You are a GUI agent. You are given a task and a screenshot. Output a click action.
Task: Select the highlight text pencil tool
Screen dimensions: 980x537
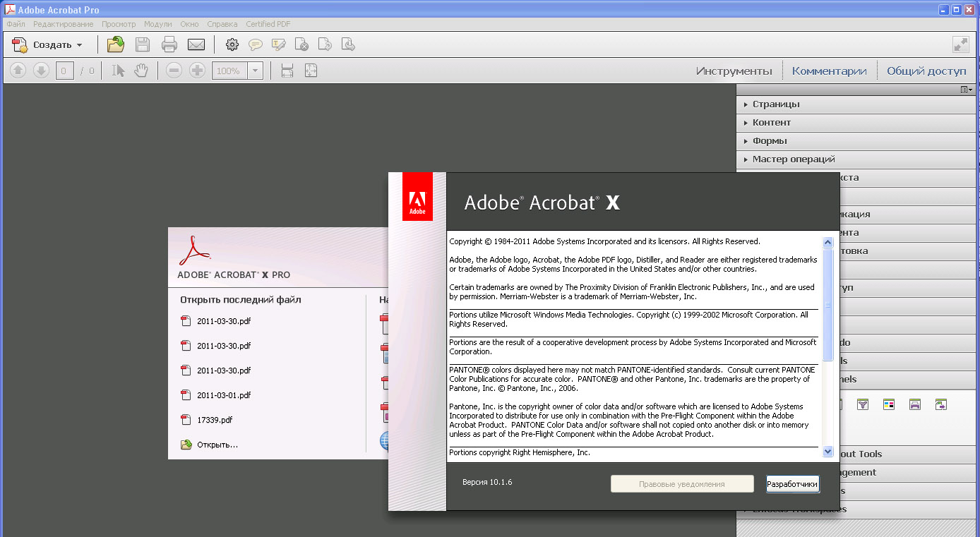(x=279, y=44)
